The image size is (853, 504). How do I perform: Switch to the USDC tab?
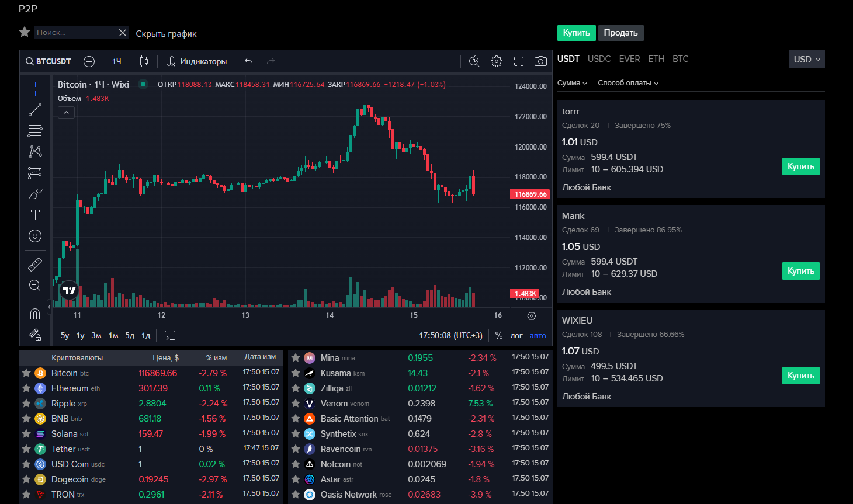tap(599, 59)
